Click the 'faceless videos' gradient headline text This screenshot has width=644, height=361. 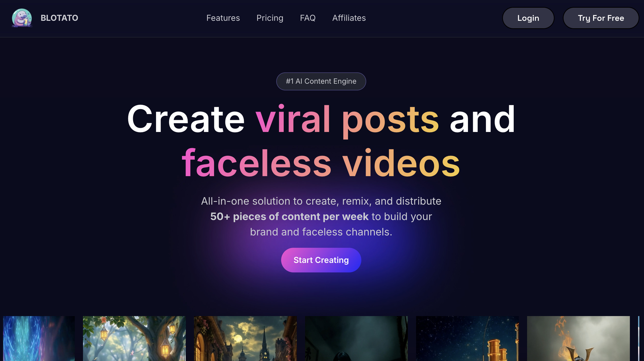[x=321, y=163]
